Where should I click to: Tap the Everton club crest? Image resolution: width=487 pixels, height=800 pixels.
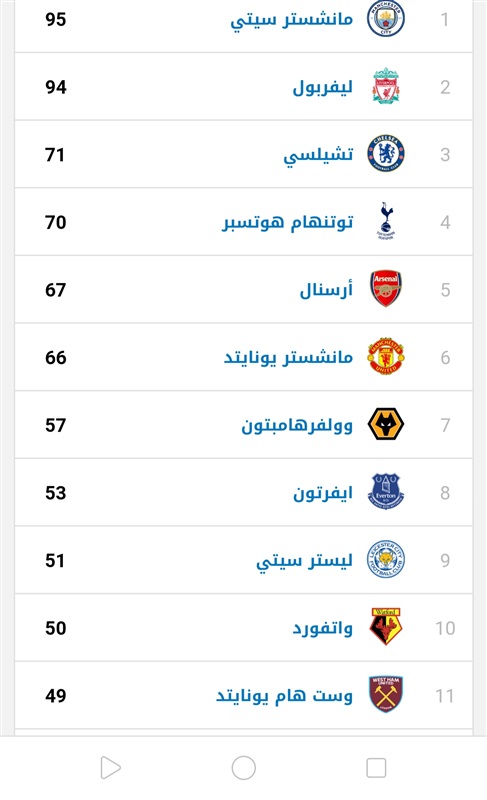(x=386, y=491)
